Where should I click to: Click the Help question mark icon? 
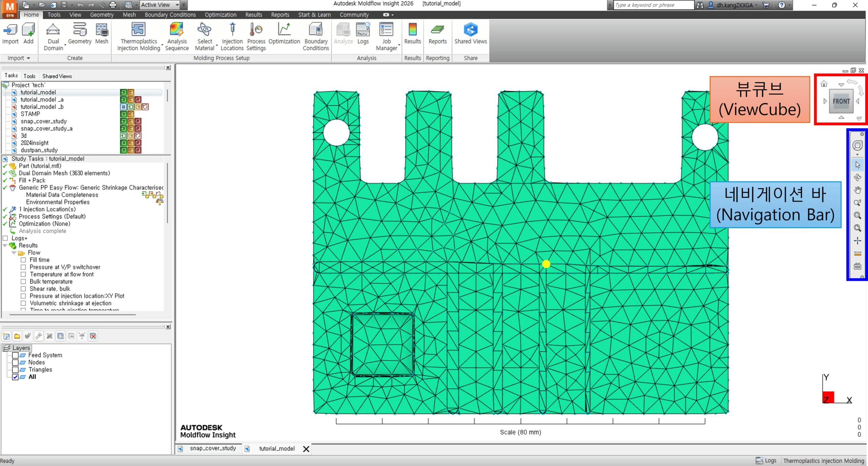pyautogui.click(x=782, y=5)
